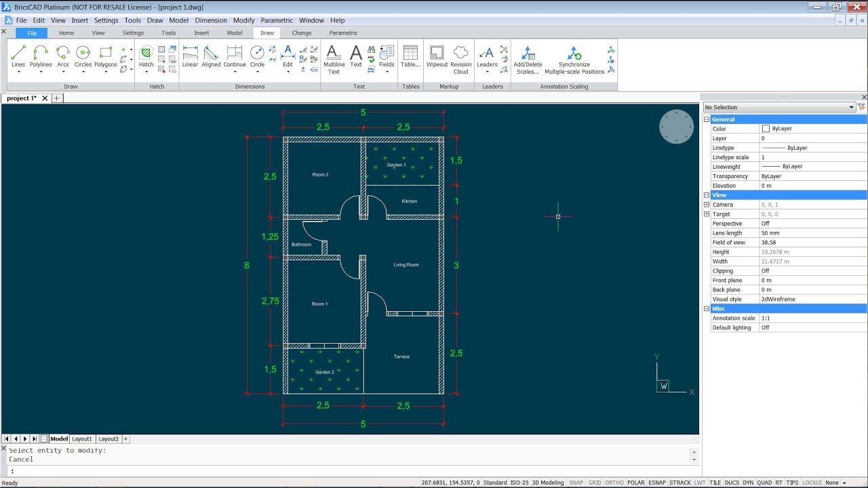Toggle LWT lineweight display
This screenshot has height=488, width=868.
click(700, 483)
